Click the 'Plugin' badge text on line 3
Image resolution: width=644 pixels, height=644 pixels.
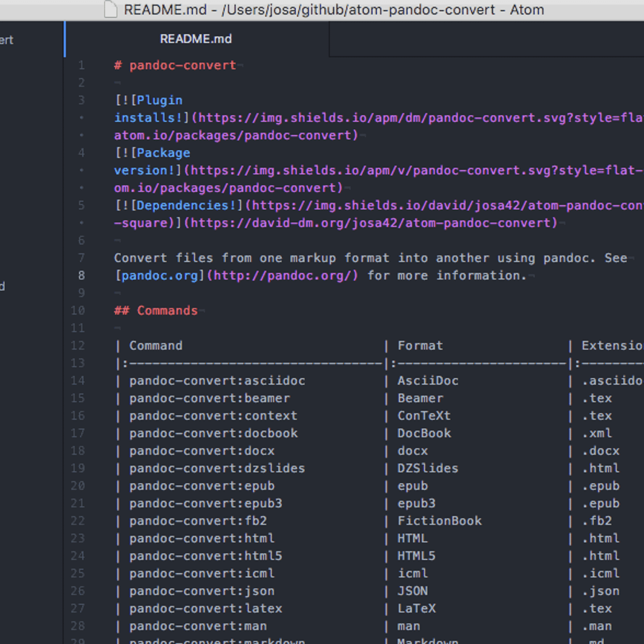(159, 100)
